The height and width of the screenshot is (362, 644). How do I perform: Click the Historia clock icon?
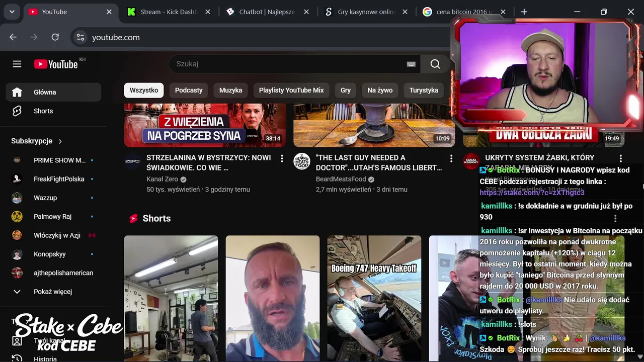tap(17, 359)
